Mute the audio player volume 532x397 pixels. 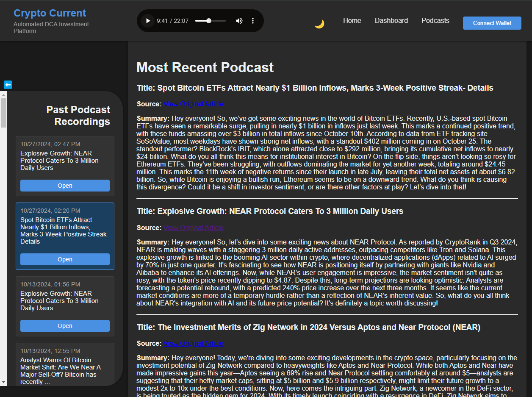(x=239, y=21)
